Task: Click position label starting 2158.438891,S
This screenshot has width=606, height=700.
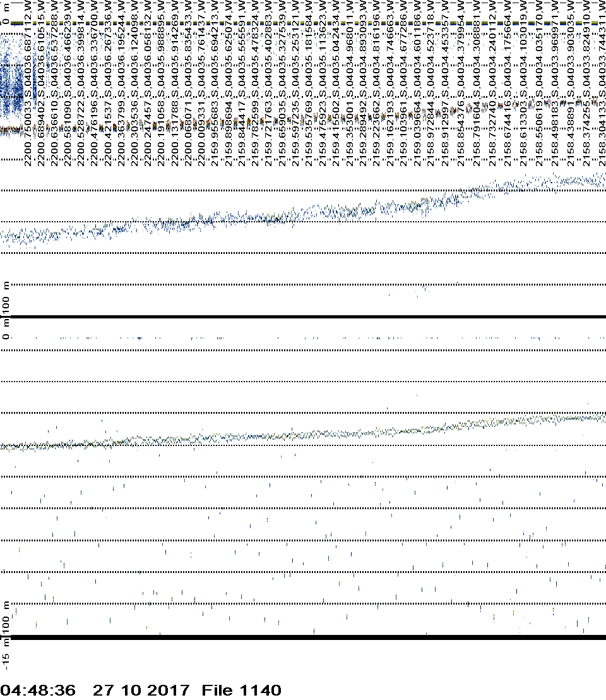Action: [572, 83]
